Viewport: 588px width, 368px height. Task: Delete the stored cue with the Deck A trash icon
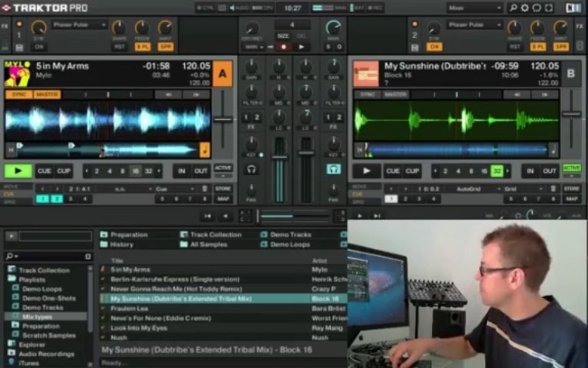205,189
